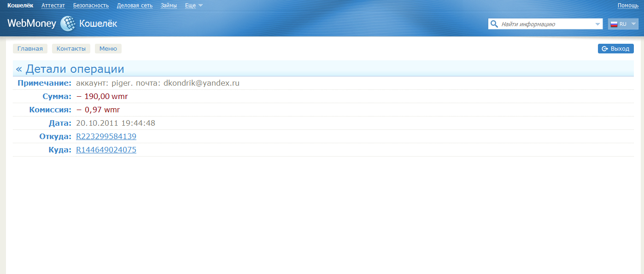Click the Сумма field label

(x=56, y=97)
